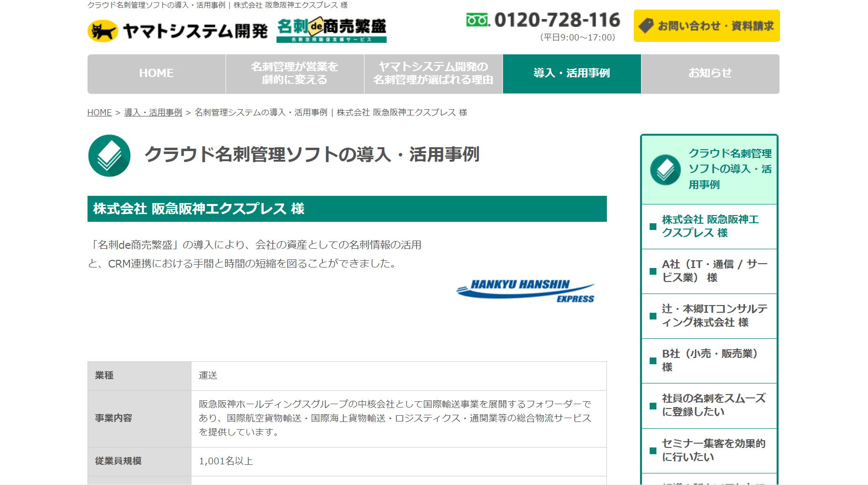Open the お知らせ navigation item
The image size is (868, 485).
pyautogui.click(x=710, y=74)
